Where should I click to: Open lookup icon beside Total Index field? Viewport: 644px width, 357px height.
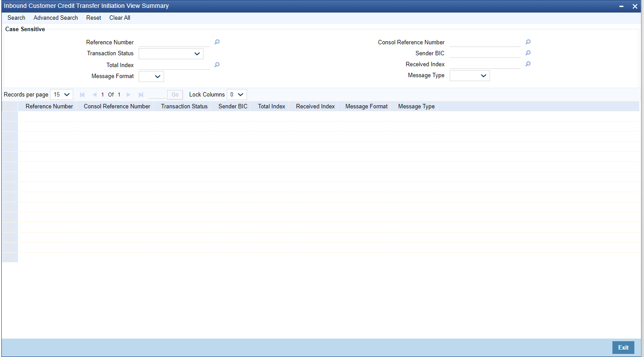217,65
